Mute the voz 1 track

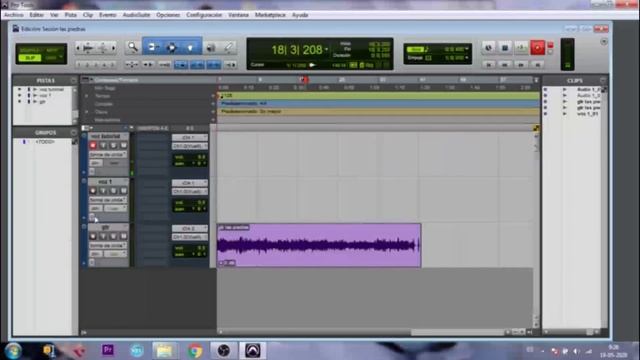[123, 191]
